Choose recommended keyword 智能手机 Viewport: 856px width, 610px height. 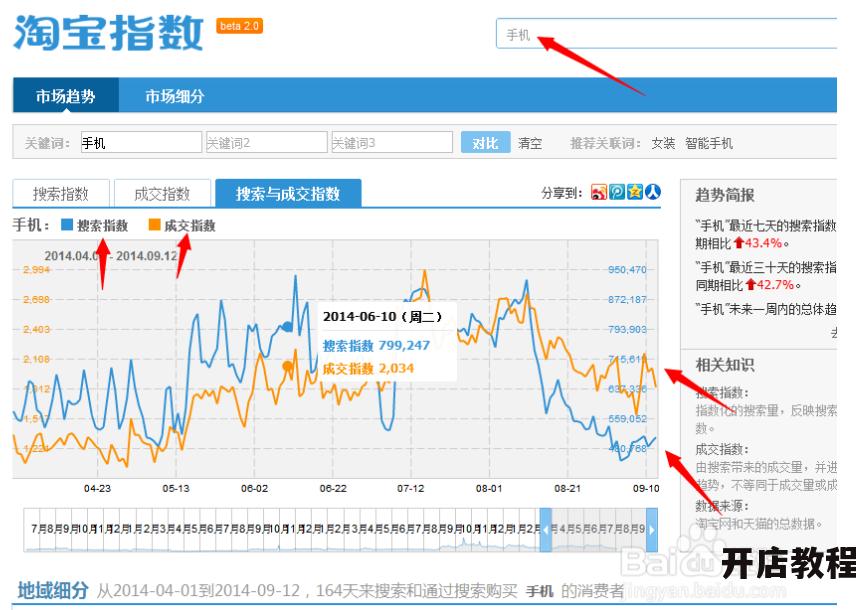pyautogui.click(x=709, y=144)
